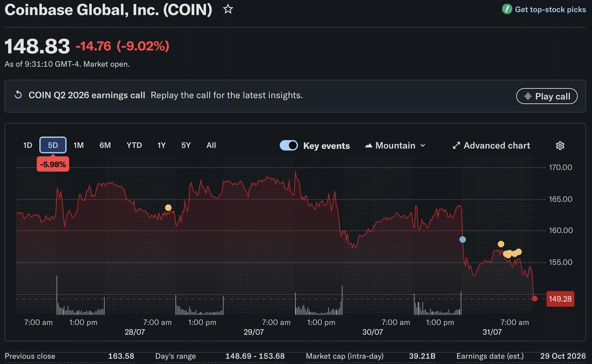Click the highest yellow key event marker on 31/07
Viewport: 592px width, 364px height.
click(501, 244)
